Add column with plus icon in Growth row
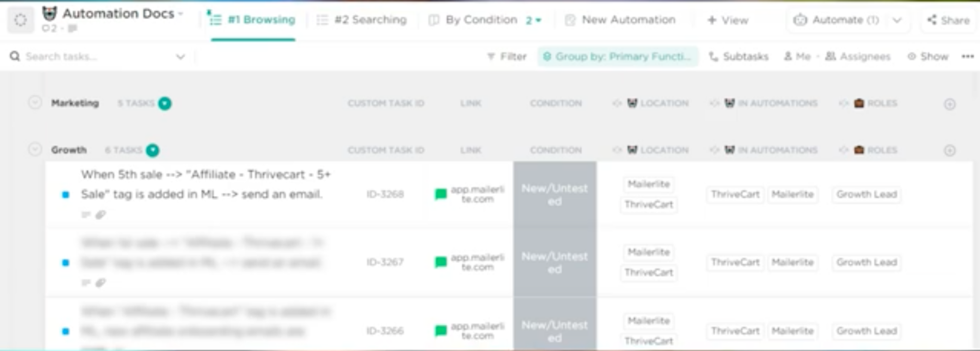The height and width of the screenshot is (351, 980). click(950, 150)
